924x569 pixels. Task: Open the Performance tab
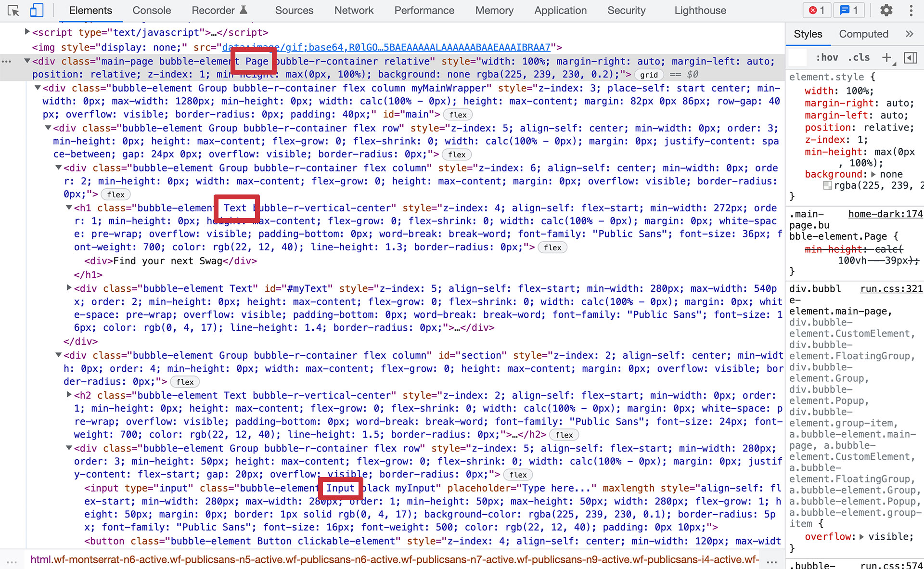coord(424,11)
